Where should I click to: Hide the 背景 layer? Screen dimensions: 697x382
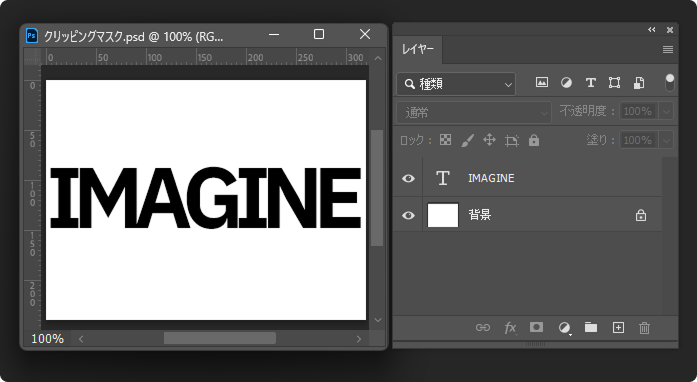408,215
